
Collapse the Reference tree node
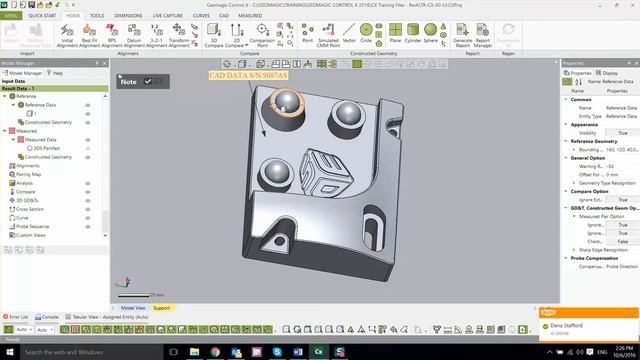(5, 96)
